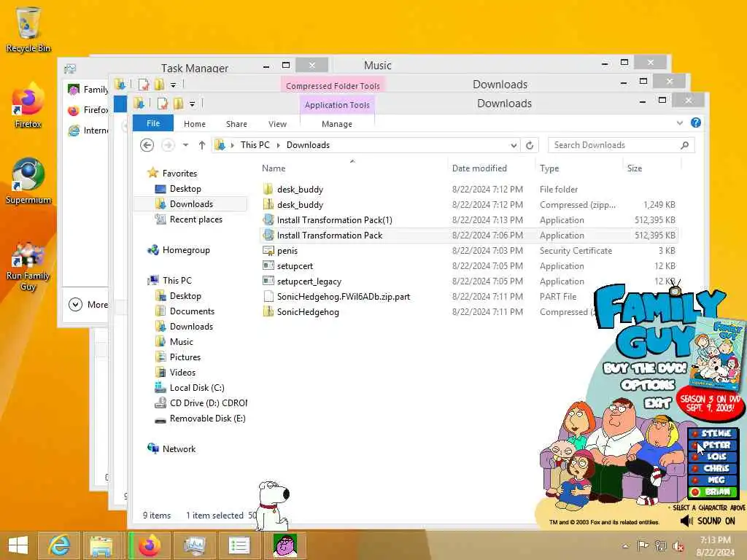The image size is (747, 560).
Task: Go up one folder level arrow
Action: click(202, 145)
